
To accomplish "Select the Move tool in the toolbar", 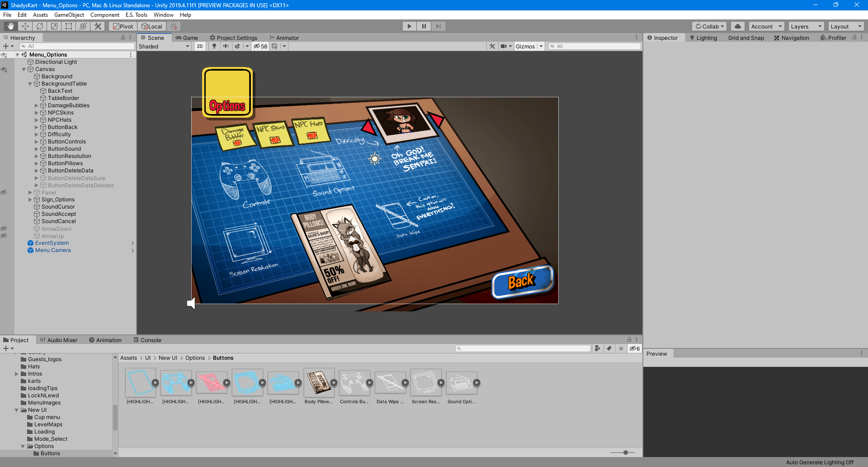I will 25,26.
